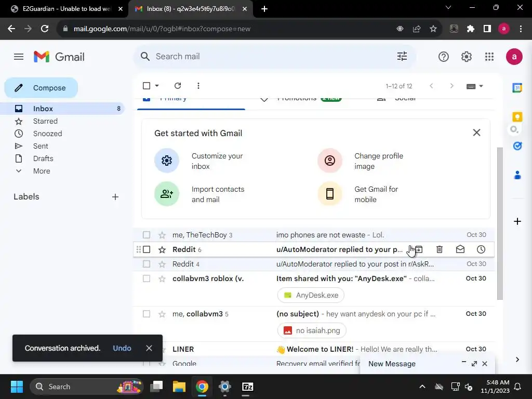Click the Compose button

point(41,88)
